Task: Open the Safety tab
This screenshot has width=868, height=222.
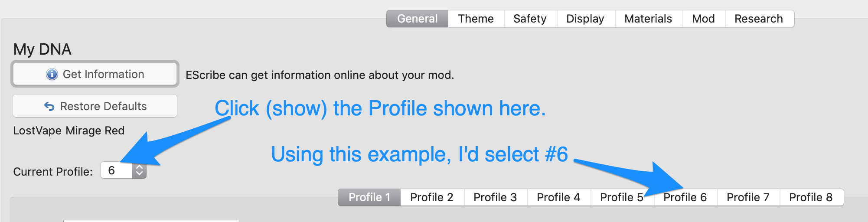Action: pyautogui.click(x=530, y=19)
